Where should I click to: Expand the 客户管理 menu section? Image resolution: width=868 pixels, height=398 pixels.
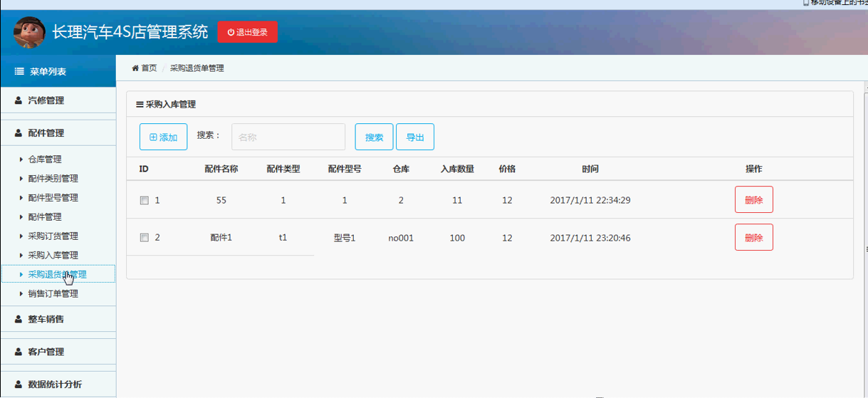tap(58, 352)
